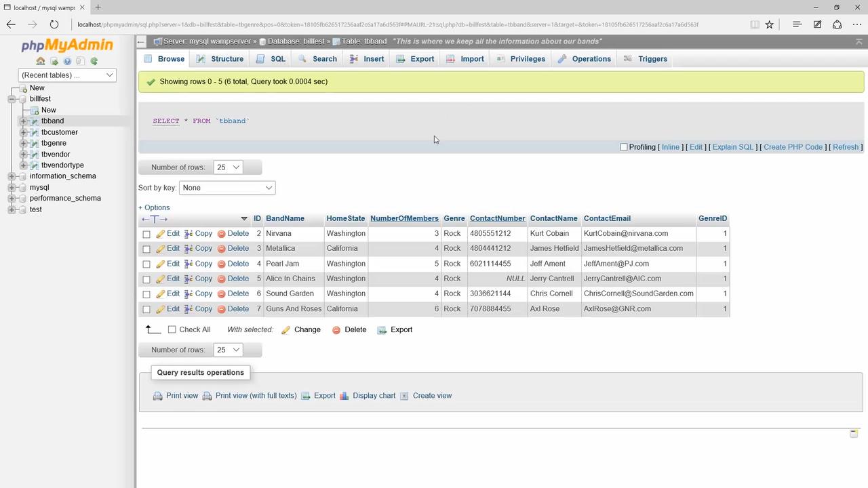Tick the checkbox for Guns And Roses row
868x488 pixels.
[x=146, y=309]
